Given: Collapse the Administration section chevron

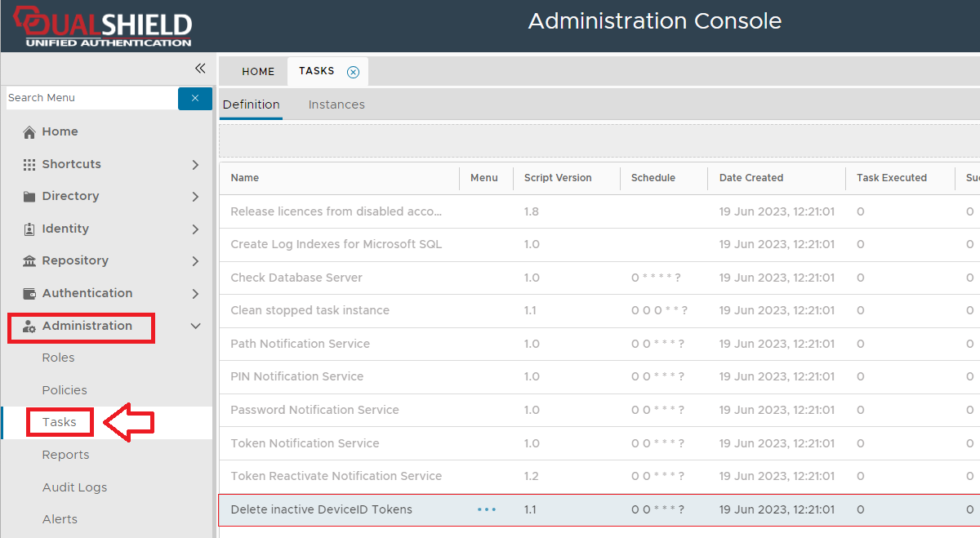Looking at the screenshot, I should tap(195, 327).
